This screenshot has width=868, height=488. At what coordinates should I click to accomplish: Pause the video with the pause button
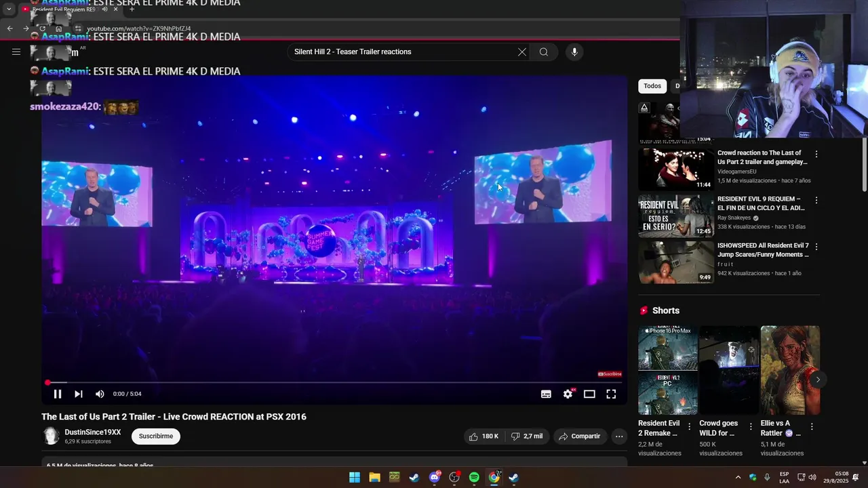point(58,394)
